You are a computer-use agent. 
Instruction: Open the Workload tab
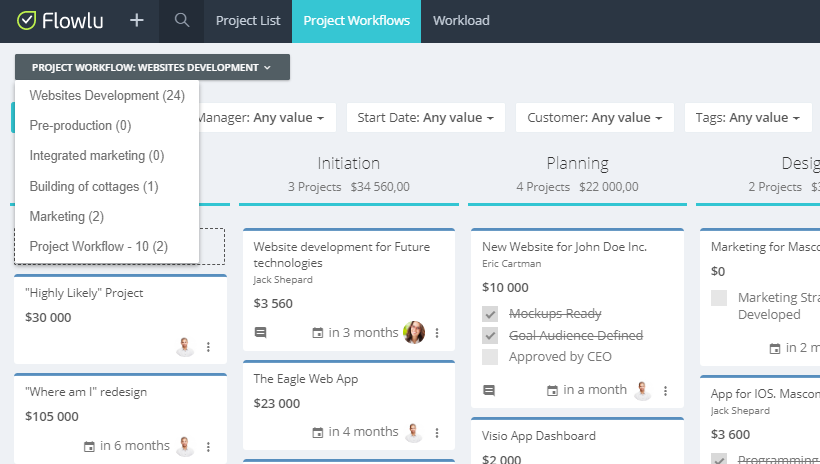click(461, 21)
